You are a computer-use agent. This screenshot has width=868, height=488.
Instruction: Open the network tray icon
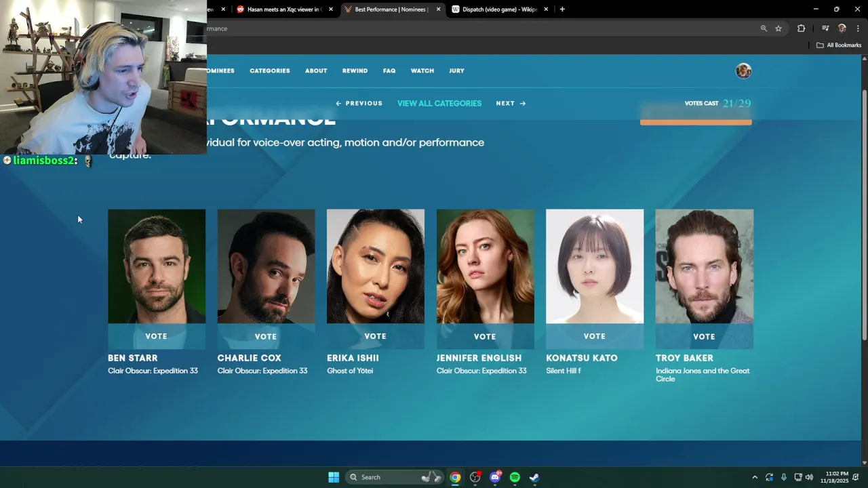tap(798, 477)
